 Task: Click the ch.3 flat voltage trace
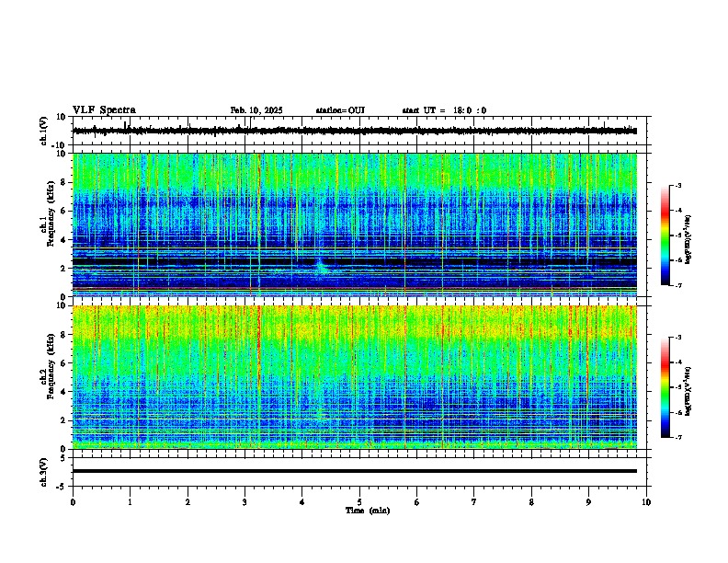tap(355, 471)
